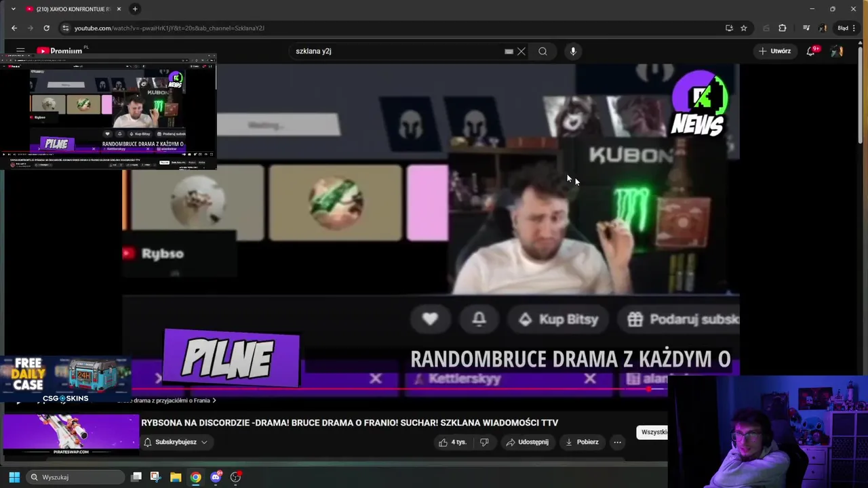This screenshot has height=488, width=868.
Task: Click the address bar URL
Action: tap(170, 28)
